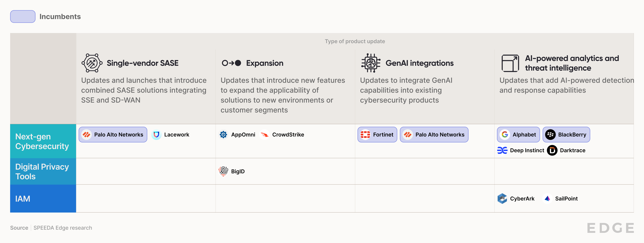
Task: Click the AppOmni gear logo
Action: coord(223,135)
